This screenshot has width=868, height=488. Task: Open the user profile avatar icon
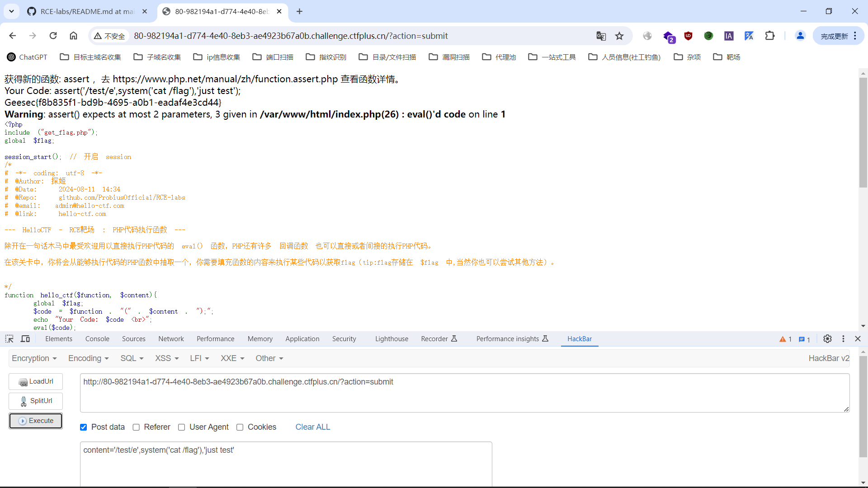click(x=800, y=36)
